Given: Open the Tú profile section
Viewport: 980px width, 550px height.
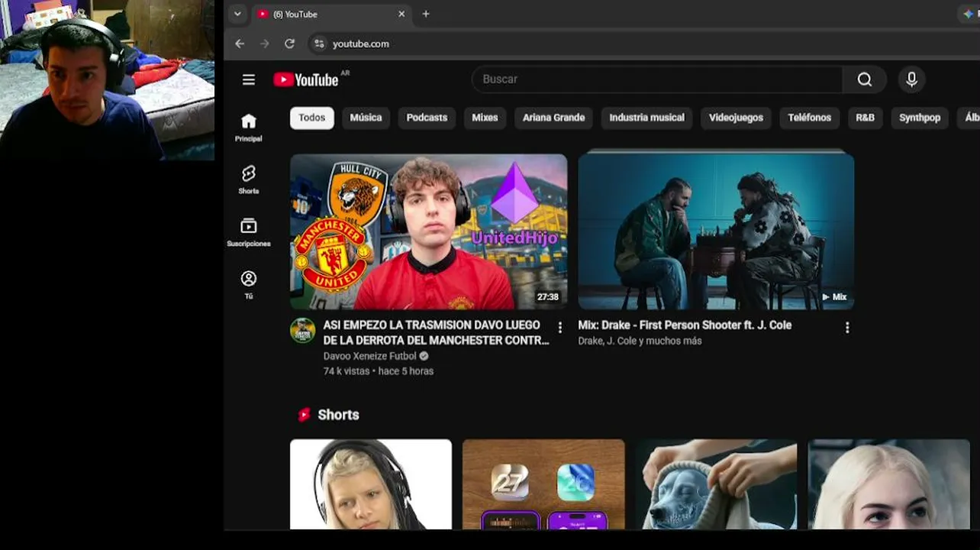Looking at the screenshot, I should tap(248, 284).
